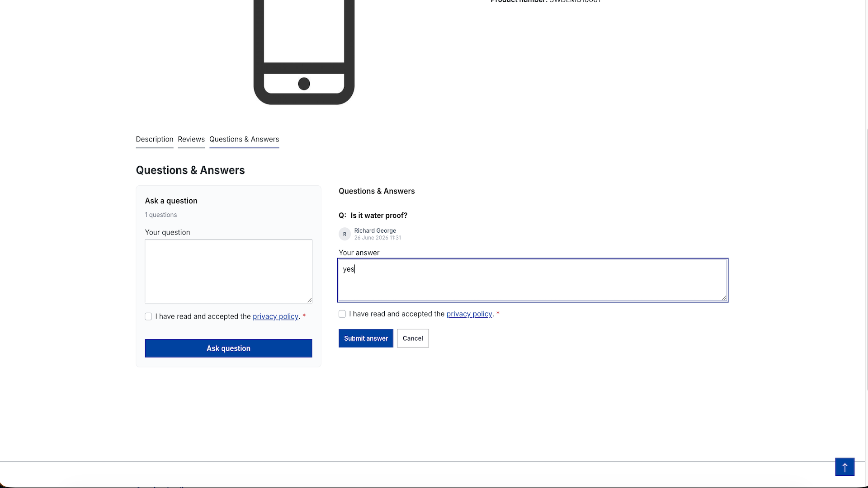868x488 pixels.
Task: Open the Description tab
Action: click(x=155, y=139)
